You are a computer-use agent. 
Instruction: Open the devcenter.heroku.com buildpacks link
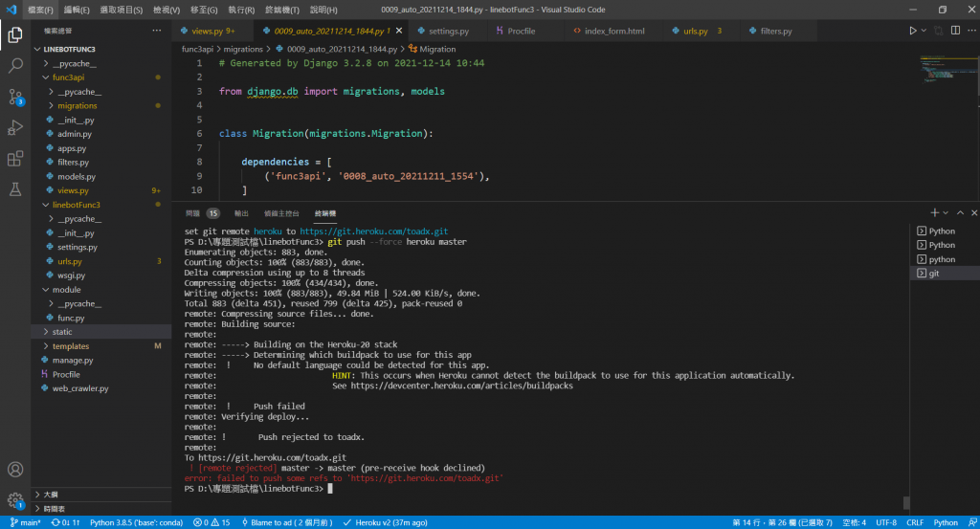462,386
